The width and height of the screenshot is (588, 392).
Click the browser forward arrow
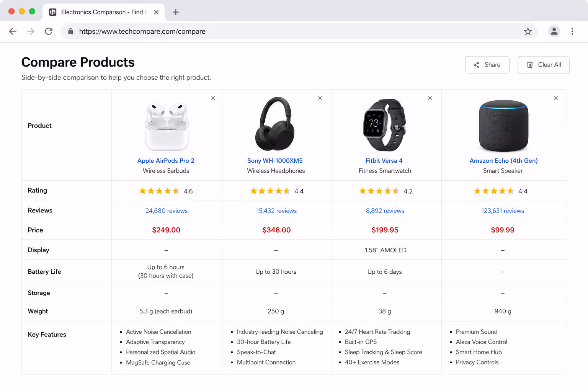coord(31,31)
